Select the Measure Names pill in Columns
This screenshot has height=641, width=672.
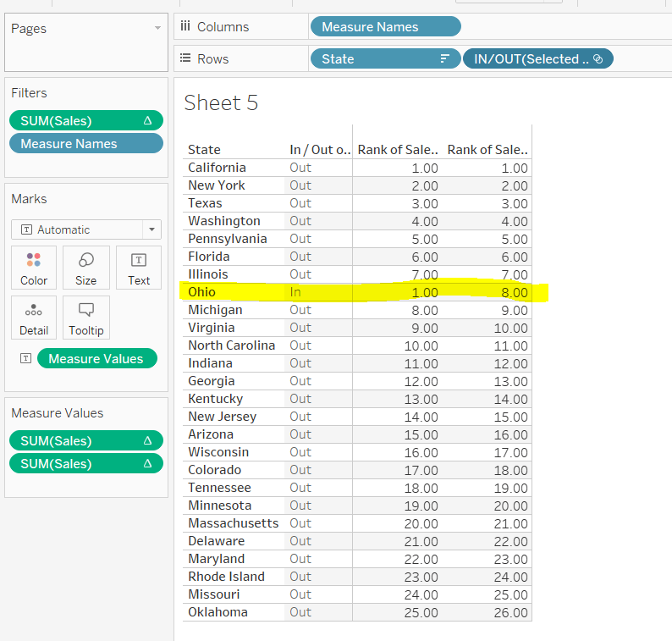click(x=385, y=27)
